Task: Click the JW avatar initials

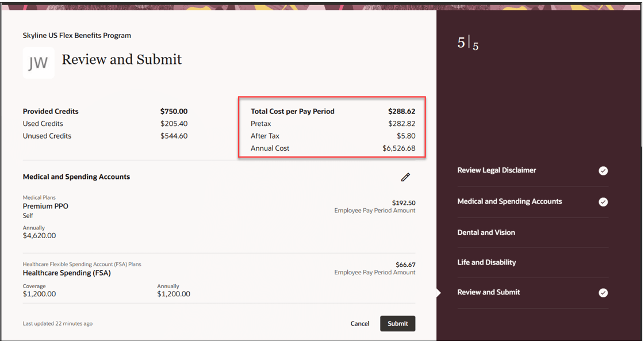Action: tap(38, 63)
